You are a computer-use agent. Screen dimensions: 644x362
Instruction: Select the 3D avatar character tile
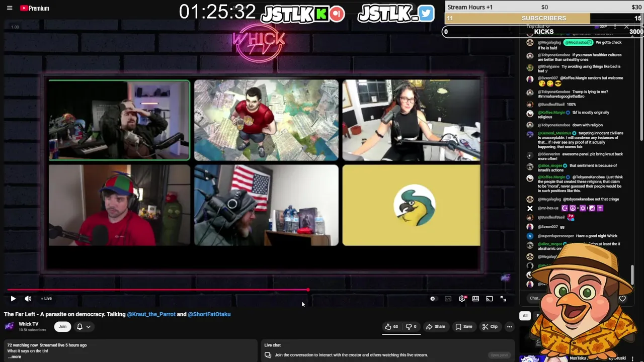tap(266, 120)
